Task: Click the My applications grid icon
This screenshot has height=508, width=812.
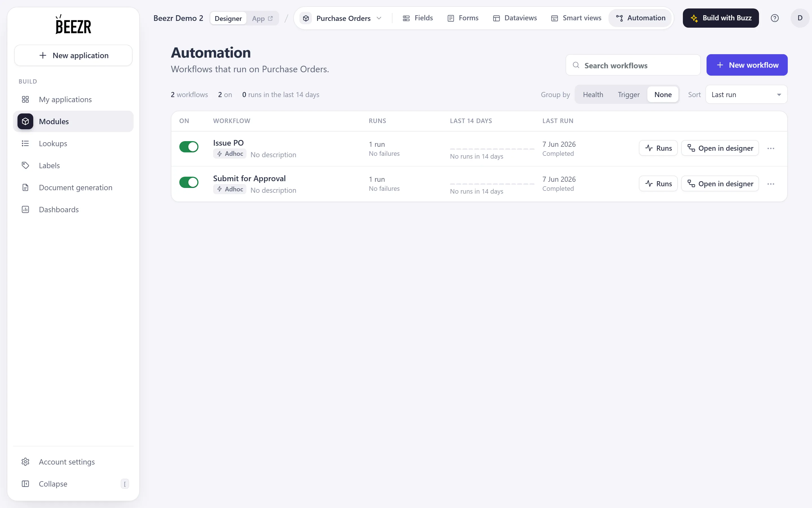Action: coord(25,99)
